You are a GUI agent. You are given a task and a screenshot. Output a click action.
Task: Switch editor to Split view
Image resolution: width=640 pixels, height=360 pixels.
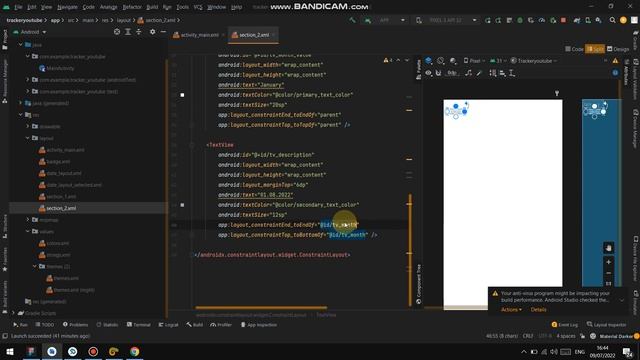pos(595,49)
